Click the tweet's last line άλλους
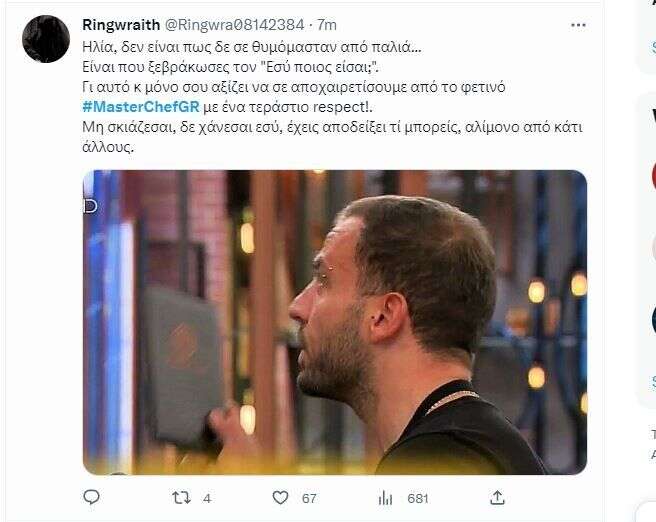656x522 pixels. [108, 147]
